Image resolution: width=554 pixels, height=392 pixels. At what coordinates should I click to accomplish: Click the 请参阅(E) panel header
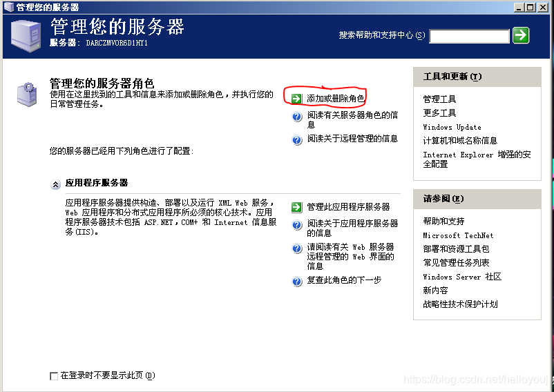[477, 199]
